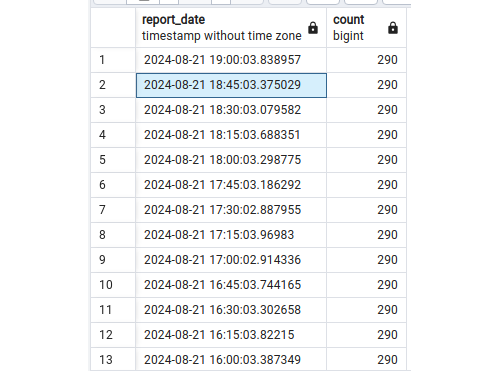Viewport: 500px width, 371px height.
Task: Select cell 2024-08-21 19:00:03.838957
Action: click(x=231, y=60)
